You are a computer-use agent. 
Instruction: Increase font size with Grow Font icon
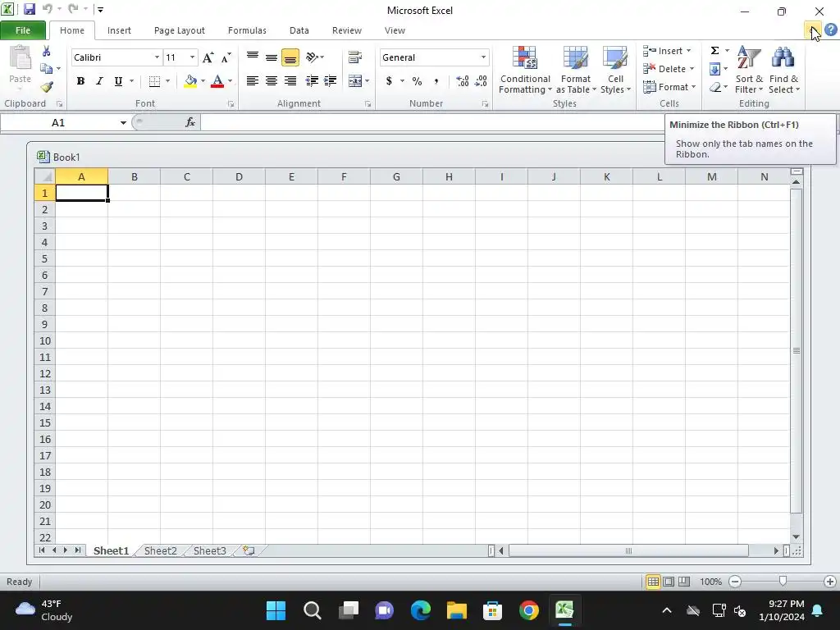tap(208, 57)
